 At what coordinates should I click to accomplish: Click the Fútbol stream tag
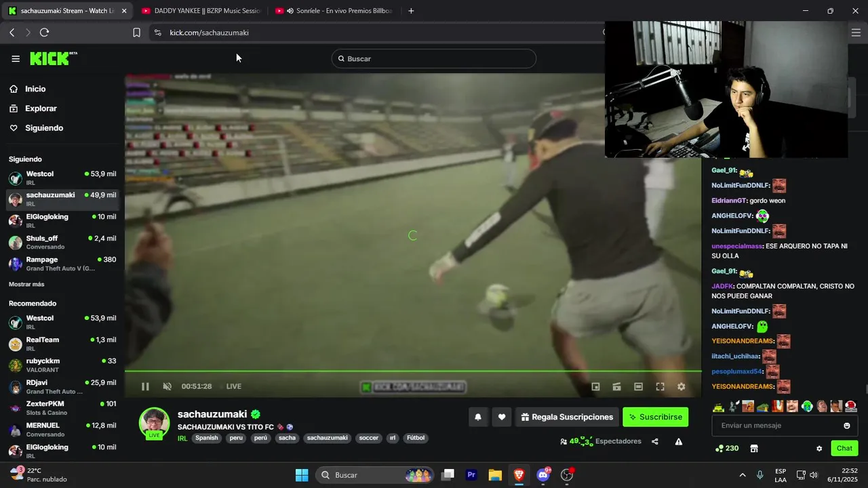coord(416,438)
